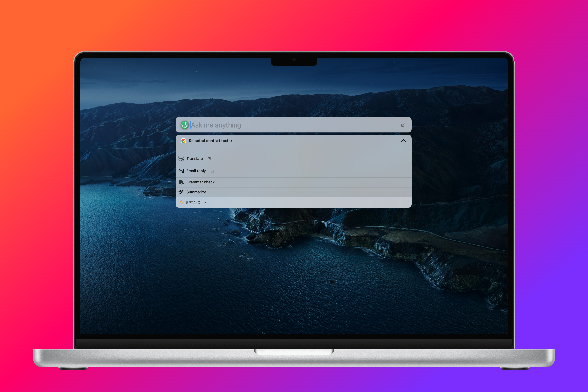
Task: Click the compose icon in the search bar
Action: [x=403, y=125]
